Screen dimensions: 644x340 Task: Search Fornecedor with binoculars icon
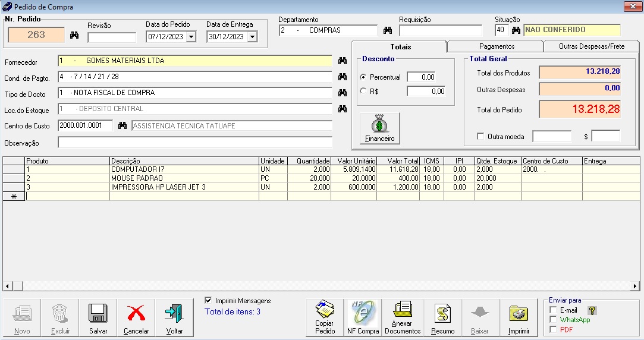343,61
